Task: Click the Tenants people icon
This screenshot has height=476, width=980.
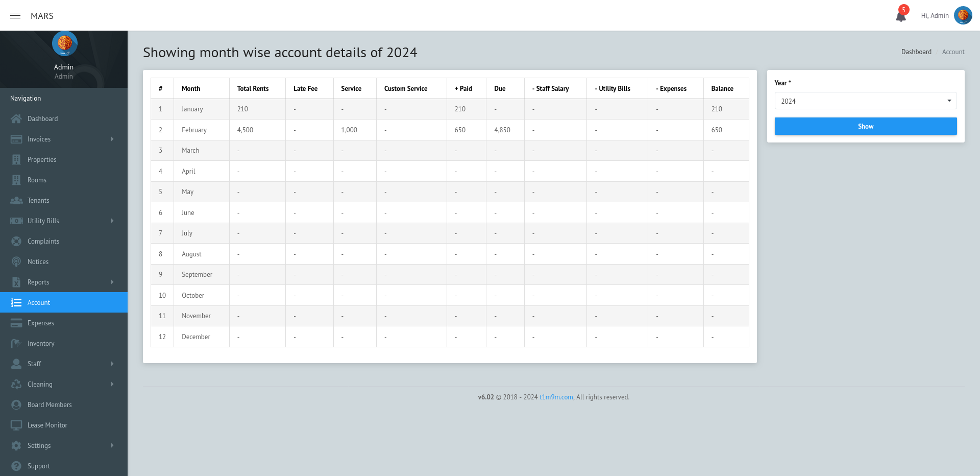Action: pos(16,200)
